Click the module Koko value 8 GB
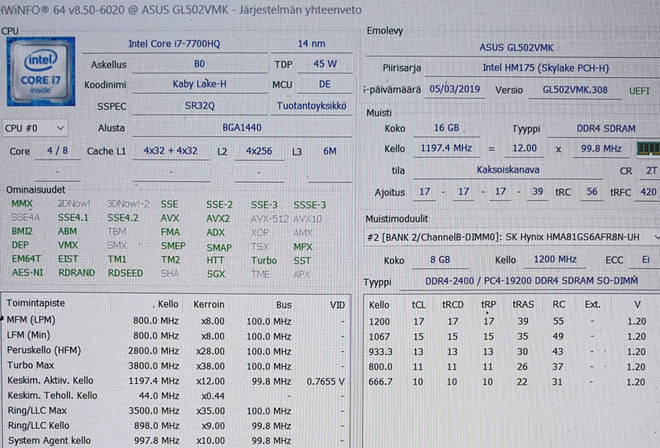Viewport: 660px width, 448px height. coord(440,260)
